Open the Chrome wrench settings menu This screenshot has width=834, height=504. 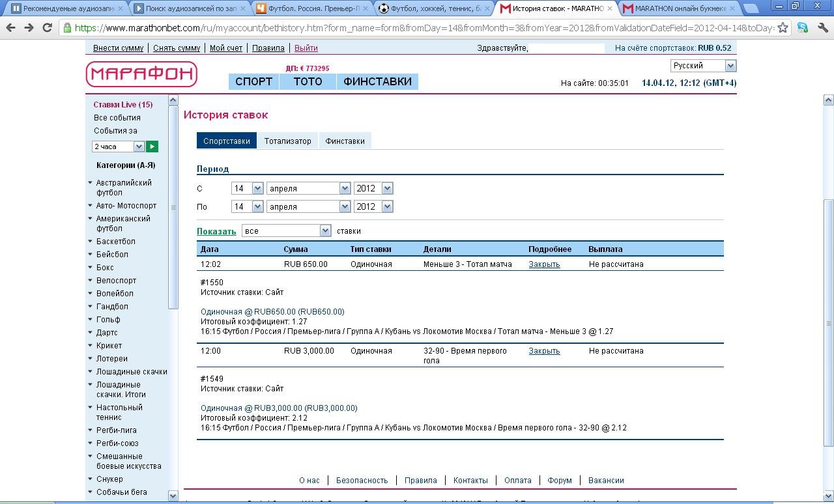(822, 28)
